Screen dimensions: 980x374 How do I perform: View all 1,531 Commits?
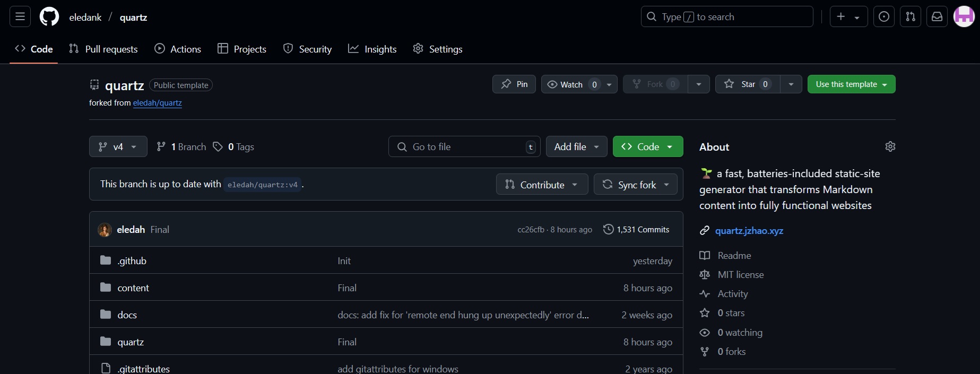[636, 230]
